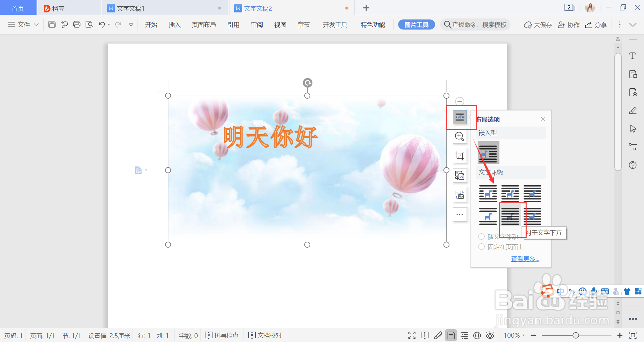
Task: Open more options via the ellipsis icon beside image
Action: tap(460, 214)
